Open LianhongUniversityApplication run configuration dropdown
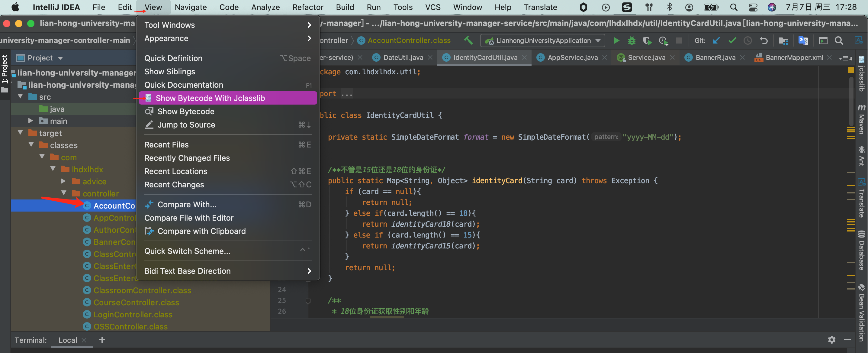Screen dimensions: 868x353 (543, 40)
